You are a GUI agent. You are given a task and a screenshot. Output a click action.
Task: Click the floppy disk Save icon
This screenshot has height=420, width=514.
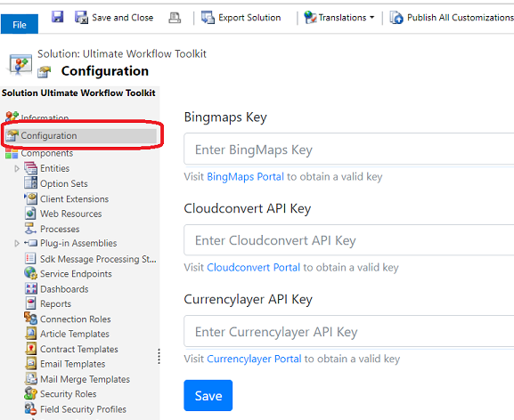tap(57, 17)
